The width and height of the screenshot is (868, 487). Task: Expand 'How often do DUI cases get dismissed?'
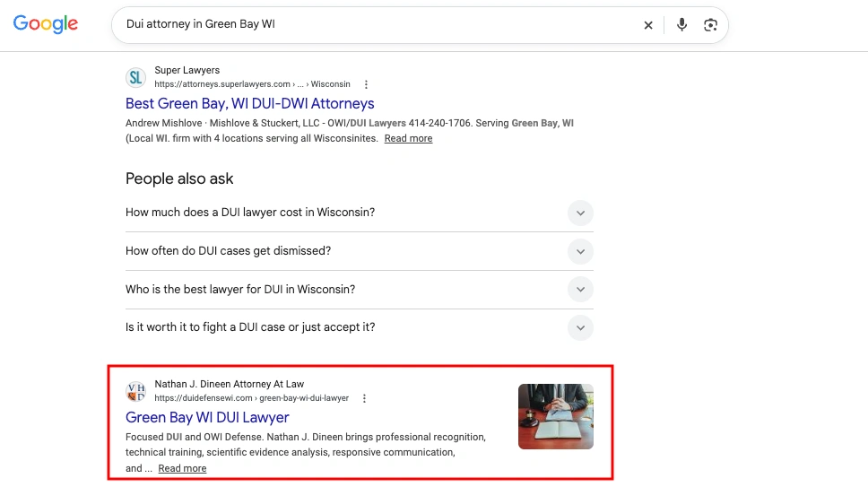360,251
